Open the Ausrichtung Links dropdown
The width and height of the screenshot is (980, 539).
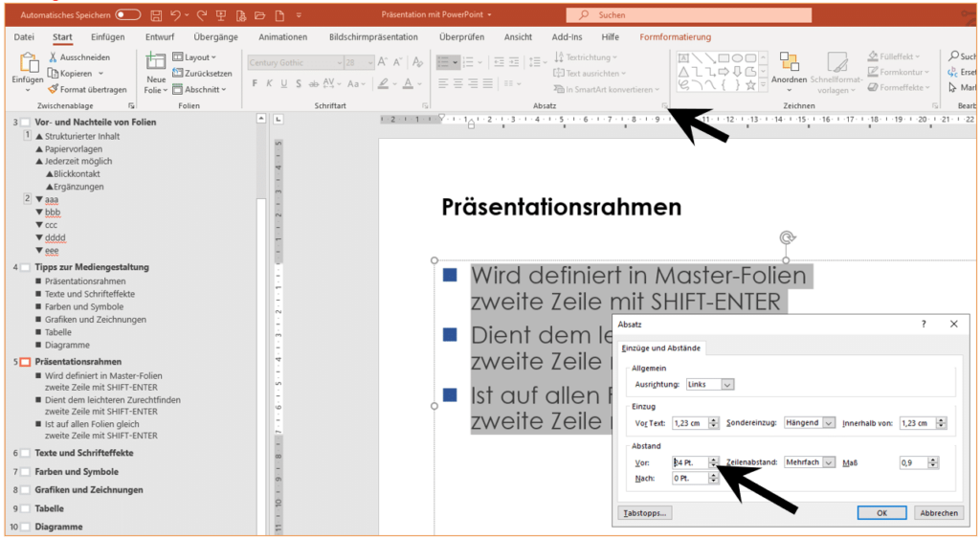coord(727,385)
